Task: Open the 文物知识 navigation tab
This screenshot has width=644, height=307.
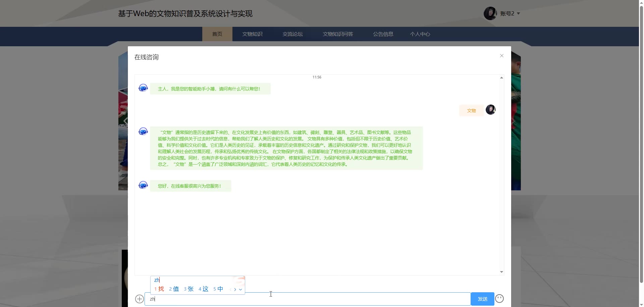Action: (x=252, y=34)
